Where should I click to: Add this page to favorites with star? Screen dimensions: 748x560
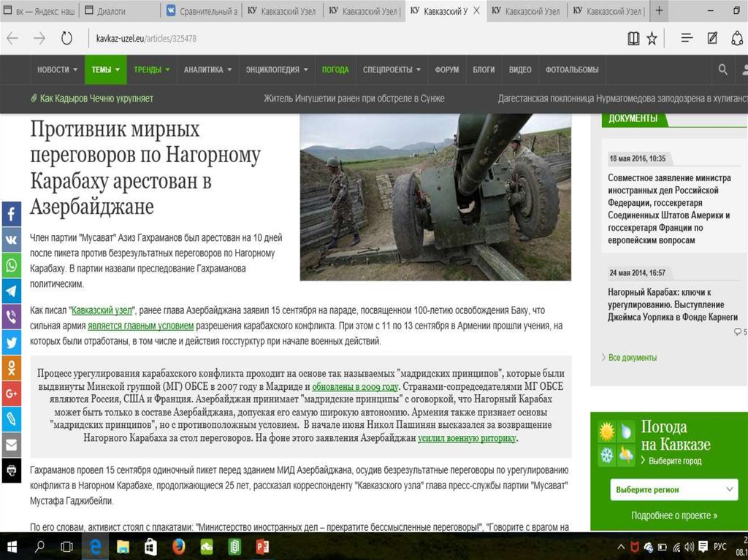(652, 38)
